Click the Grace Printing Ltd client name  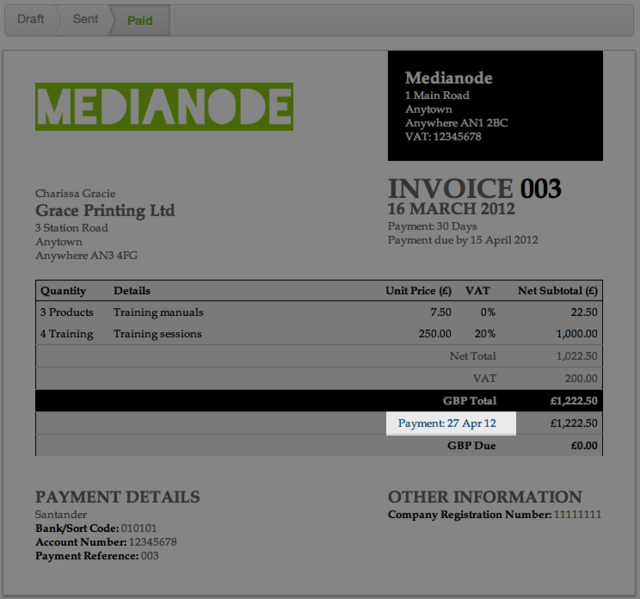pos(105,210)
